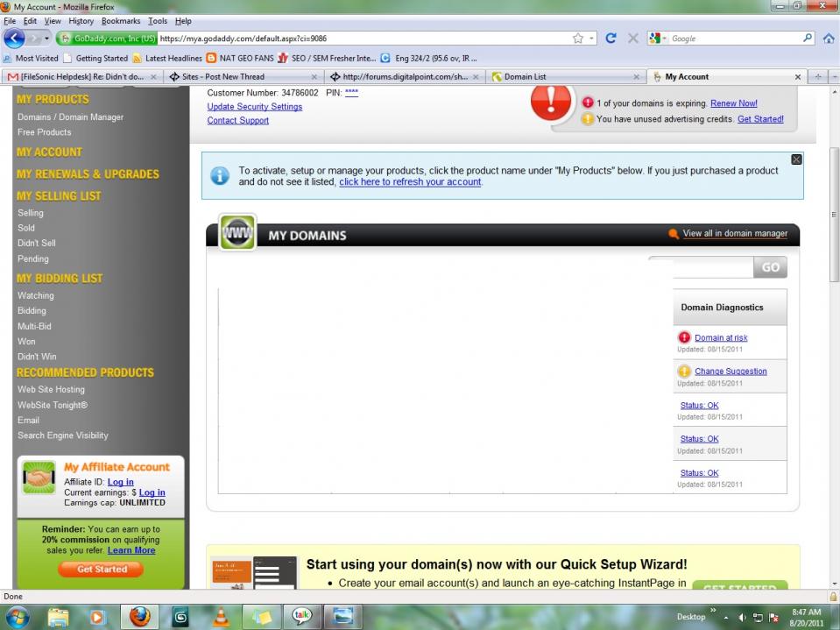The image size is (840, 630).
Task: Switch to Sites - Post New Thread tab
Action: pos(244,76)
